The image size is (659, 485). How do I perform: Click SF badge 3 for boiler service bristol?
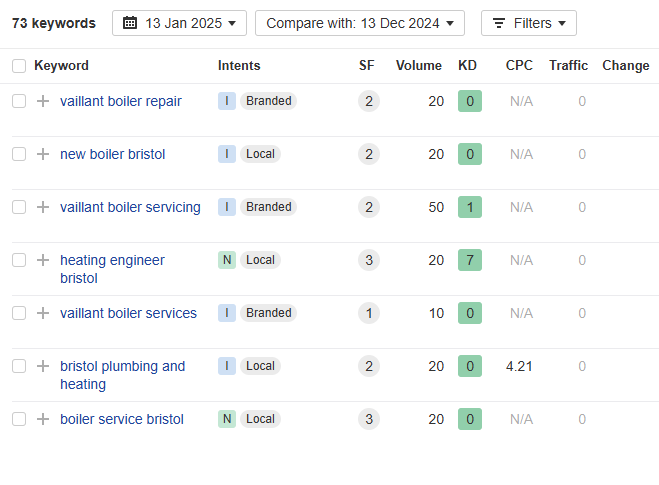(x=369, y=419)
